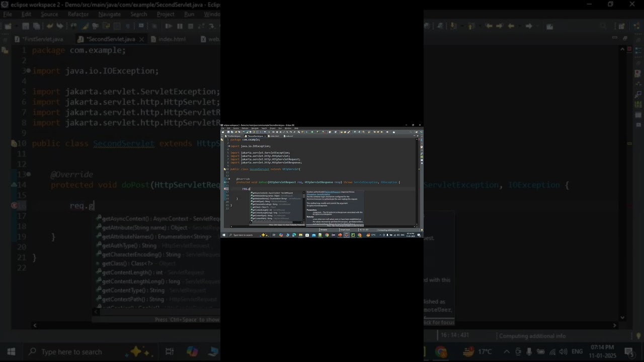This screenshot has height=362, width=644.
Task: Click Save All icon in enlarged background toolbar
Action: (x=36, y=26)
